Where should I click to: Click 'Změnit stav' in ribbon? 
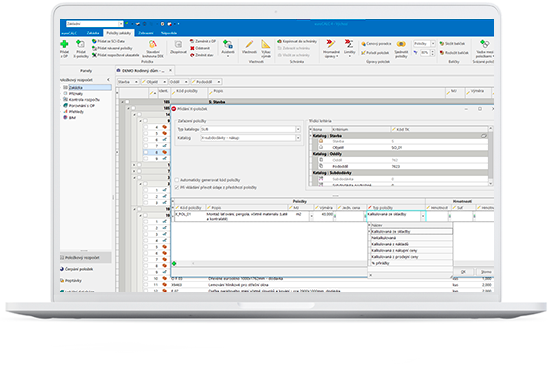pyautogui.click(x=202, y=55)
